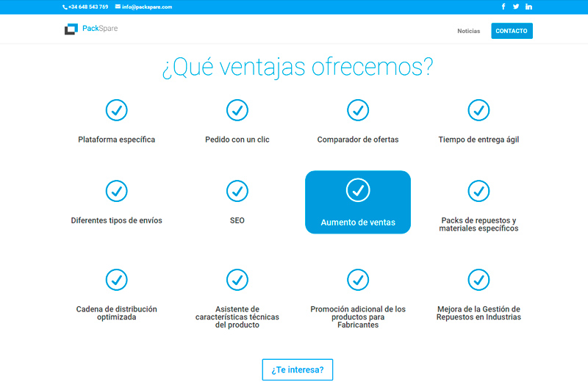This screenshot has height=390, width=588.
Task: Click checkmark icon above Mejora de la Gestión
Action: (x=479, y=280)
